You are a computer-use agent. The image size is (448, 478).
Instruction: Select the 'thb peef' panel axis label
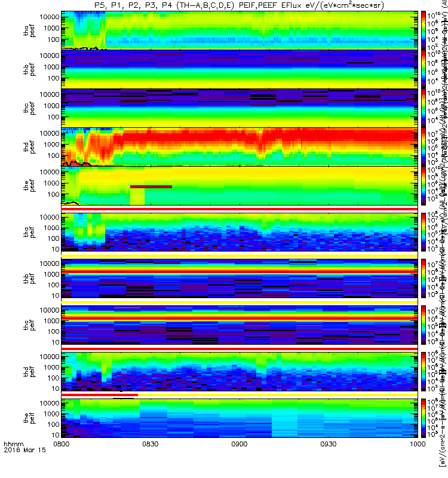point(29,69)
